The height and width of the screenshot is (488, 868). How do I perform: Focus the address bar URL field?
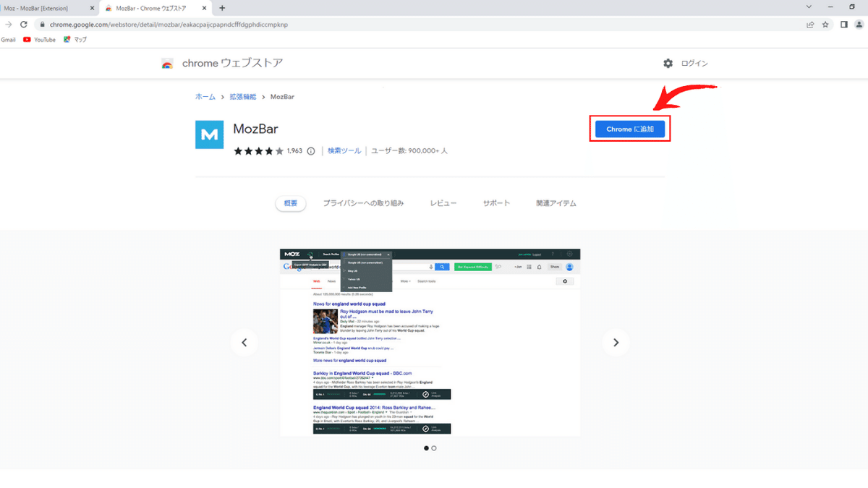pyautogui.click(x=420, y=24)
